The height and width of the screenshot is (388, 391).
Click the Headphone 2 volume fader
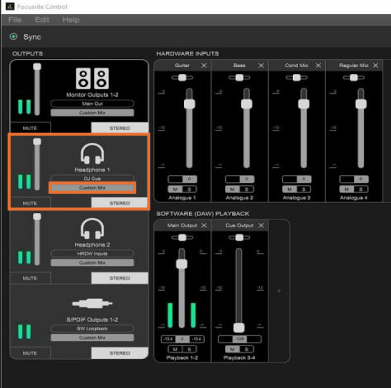(37, 217)
